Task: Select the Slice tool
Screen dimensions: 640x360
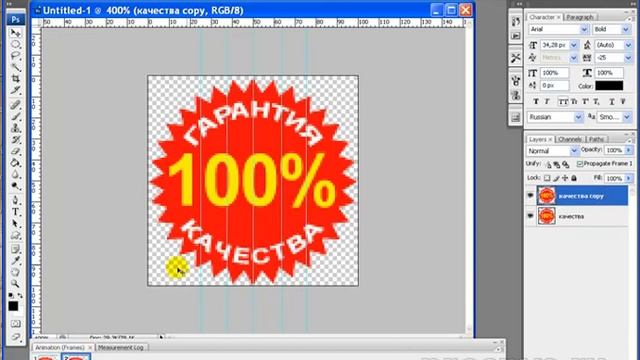Action: coord(16,89)
